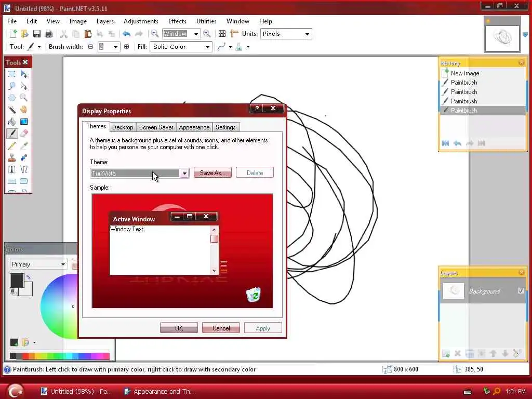Select the Rounded Rectangle shape tool
Screen dimensions: 532x399
pos(24,181)
